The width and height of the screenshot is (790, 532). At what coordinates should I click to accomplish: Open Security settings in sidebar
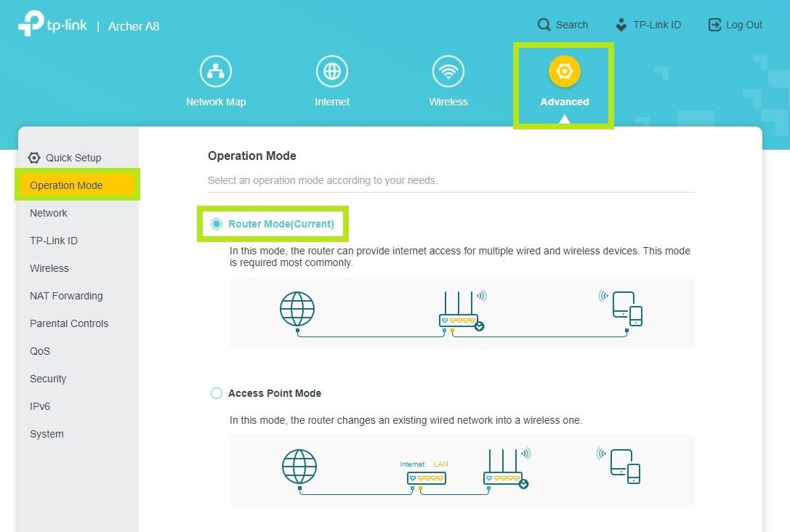(x=48, y=379)
